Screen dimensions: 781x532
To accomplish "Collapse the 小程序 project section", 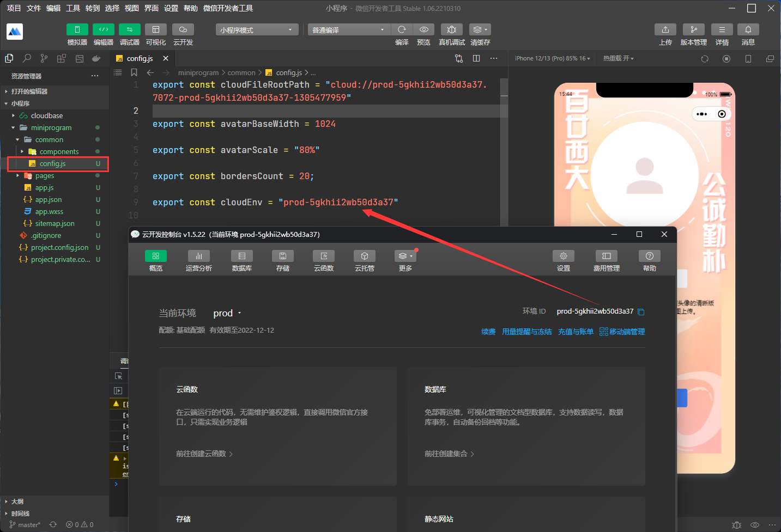I will pos(55,103).
